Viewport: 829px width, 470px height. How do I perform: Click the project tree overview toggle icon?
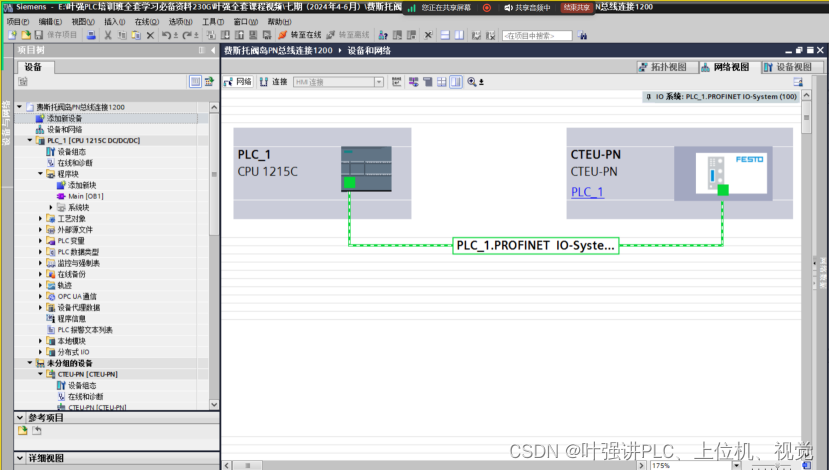[x=195, y=81]
